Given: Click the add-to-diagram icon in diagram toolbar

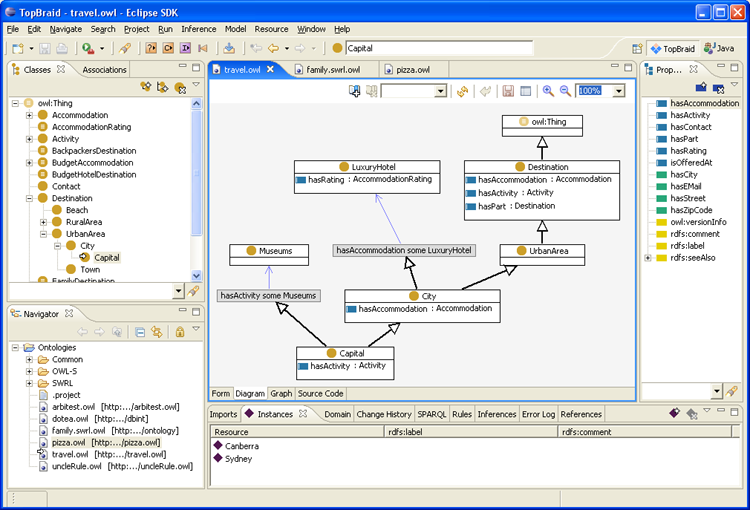Looking at the screenshot, I should [x=354, y=91].
